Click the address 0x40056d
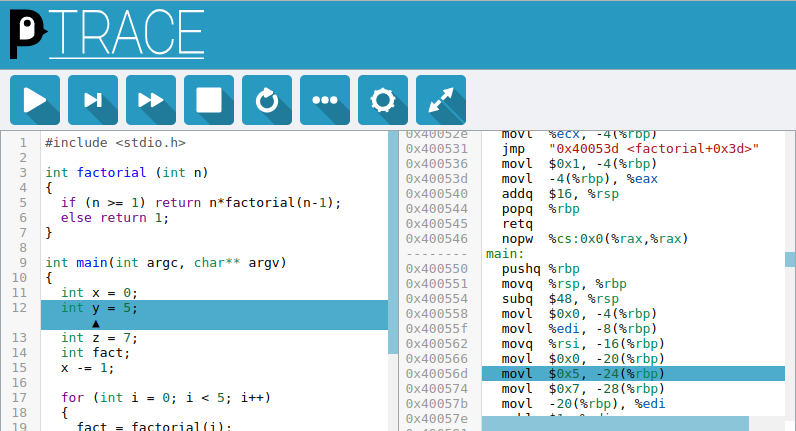Viewport: 796px width, 431px height. click(x=437, y=374)
